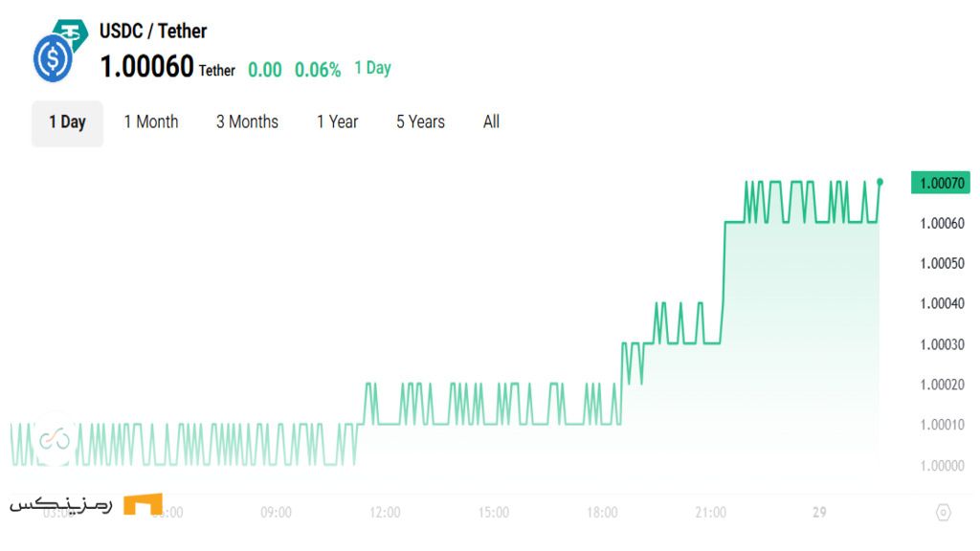Click the USDC / Tether pair title
Image resolution: width=980 pixels, height=551 pixels.
(153, 31)
